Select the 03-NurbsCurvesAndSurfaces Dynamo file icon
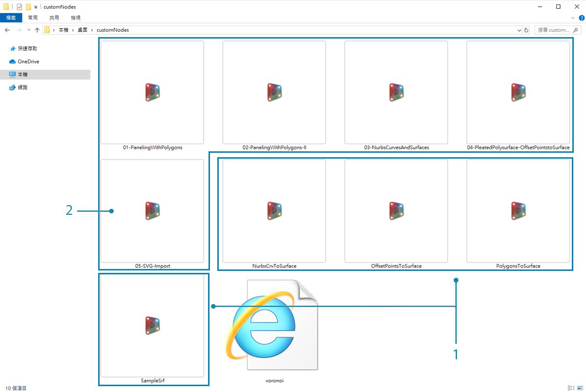 [397, 92]
